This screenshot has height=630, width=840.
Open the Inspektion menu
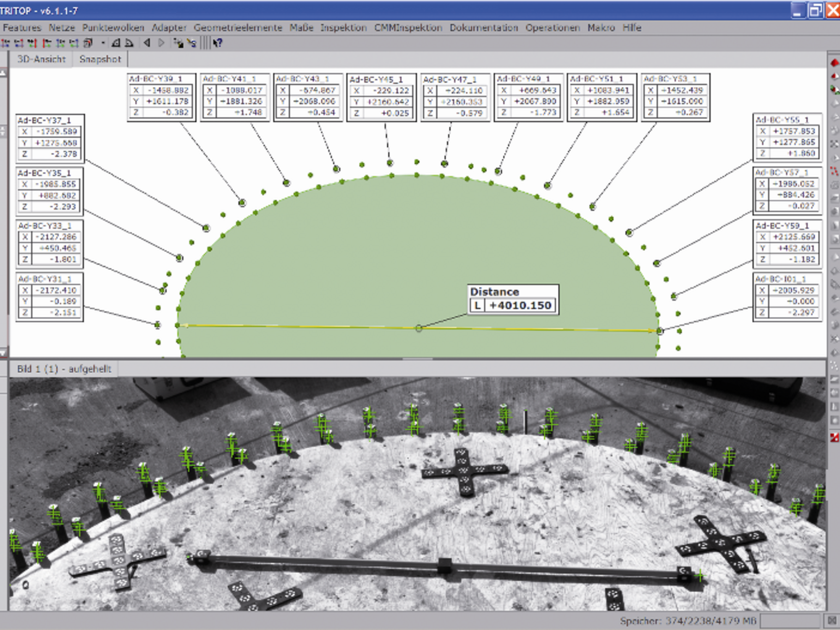point(343,28)
